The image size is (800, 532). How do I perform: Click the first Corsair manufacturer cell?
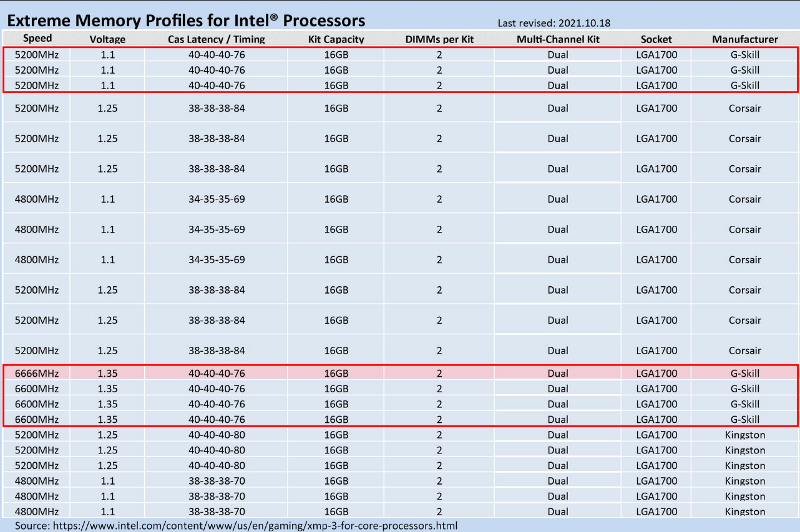click(744, 109)
